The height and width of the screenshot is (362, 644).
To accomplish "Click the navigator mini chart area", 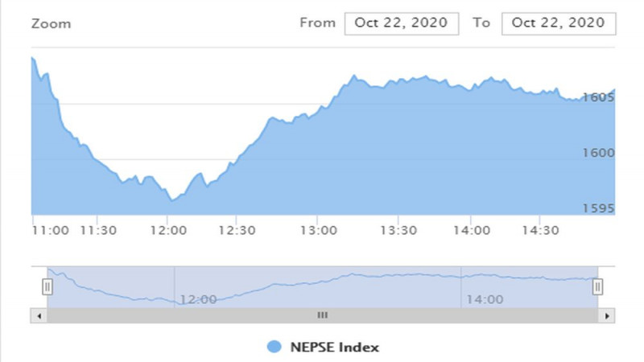I will tap(323, 287).
